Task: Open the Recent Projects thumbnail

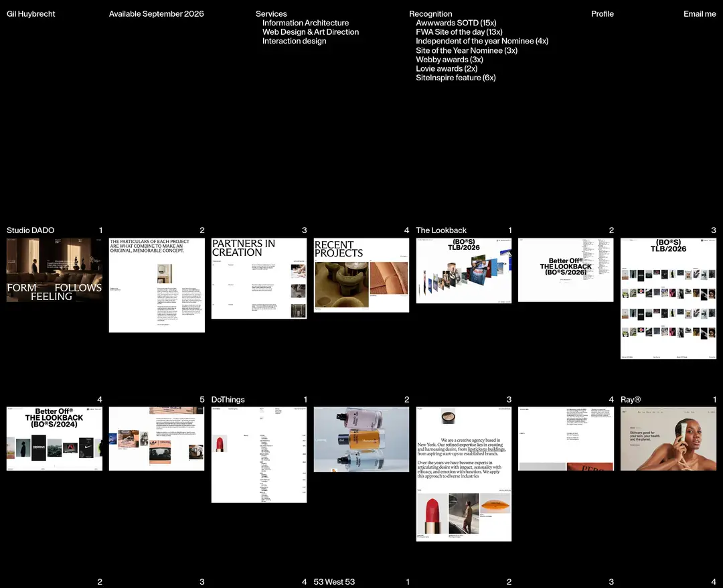Action: pyautogui.click(x=361, y=275)
